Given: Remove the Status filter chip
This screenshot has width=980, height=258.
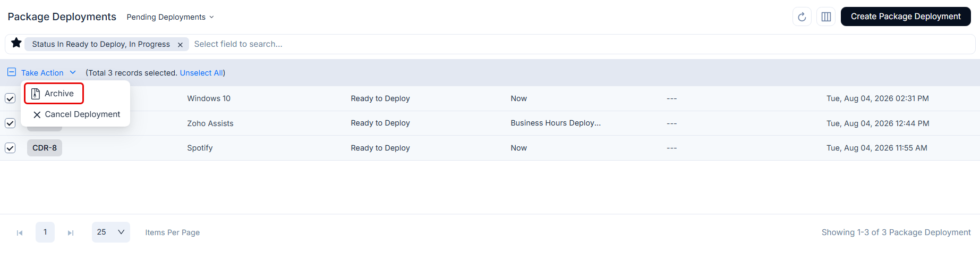Looking at the screenshot, I should pyautogui.click(x=180, y=45).
